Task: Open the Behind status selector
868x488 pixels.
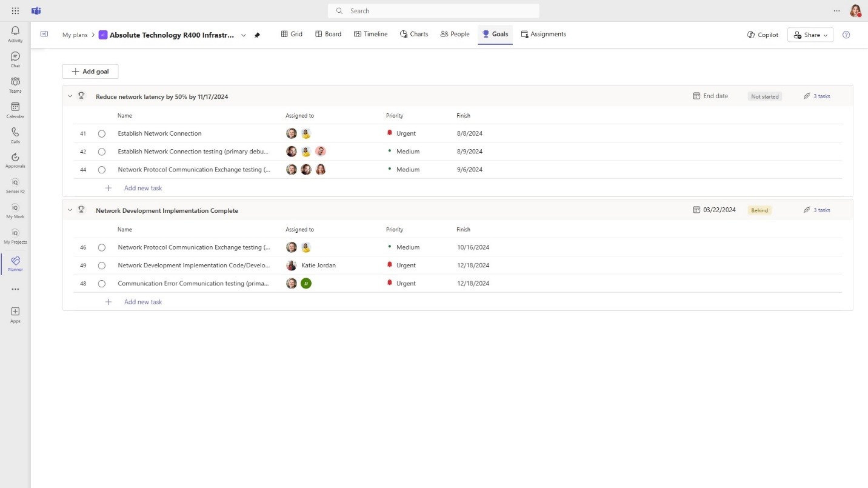Action: (760, 210)
